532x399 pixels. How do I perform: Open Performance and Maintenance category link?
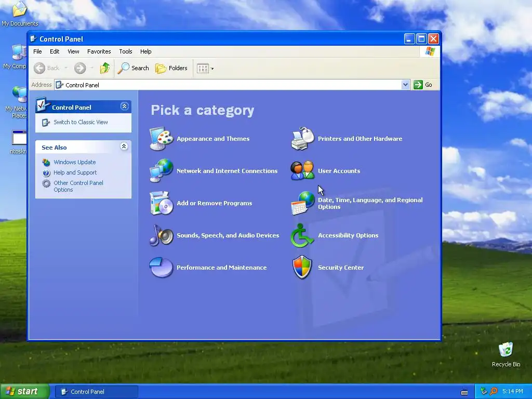pyautogui.click(x=221, y=268)
